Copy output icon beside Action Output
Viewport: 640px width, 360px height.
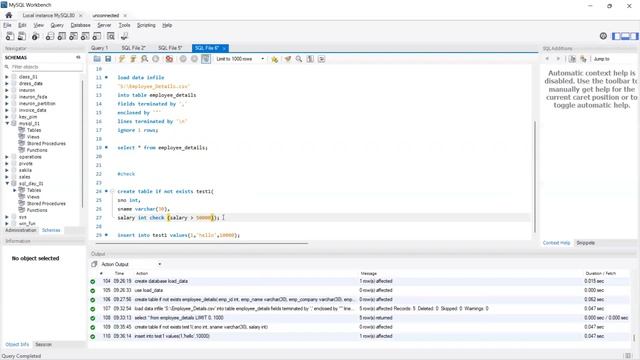[94, 264]
